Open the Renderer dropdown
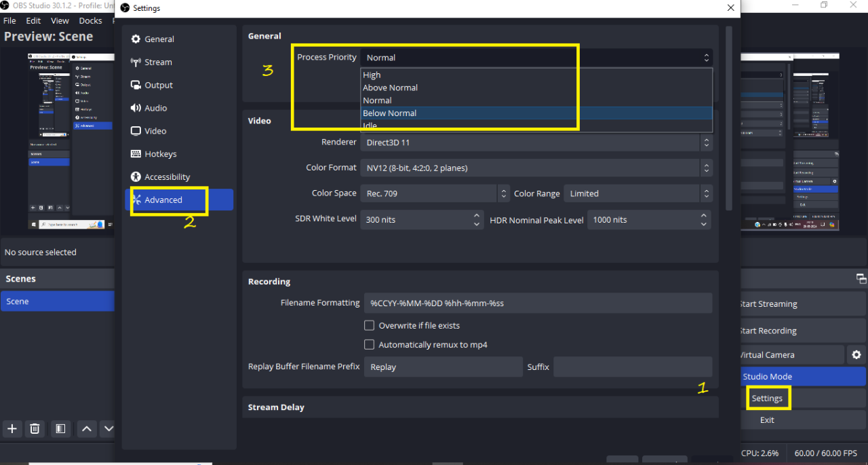This screenshot has height=465, width=868. click(x=536, y=143)
